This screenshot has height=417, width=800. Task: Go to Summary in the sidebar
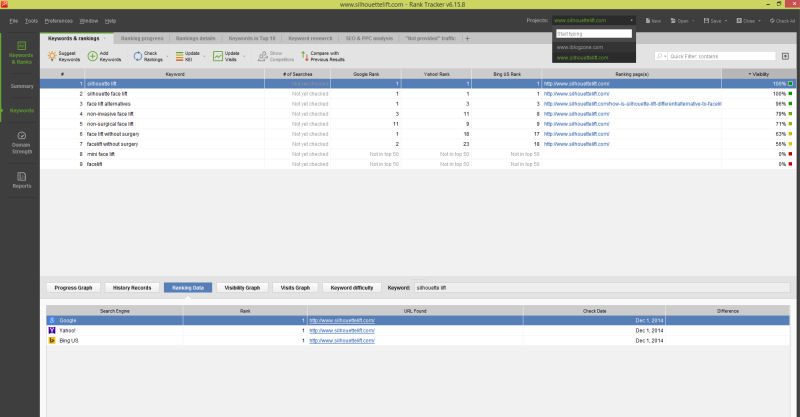tap(22, 86)
